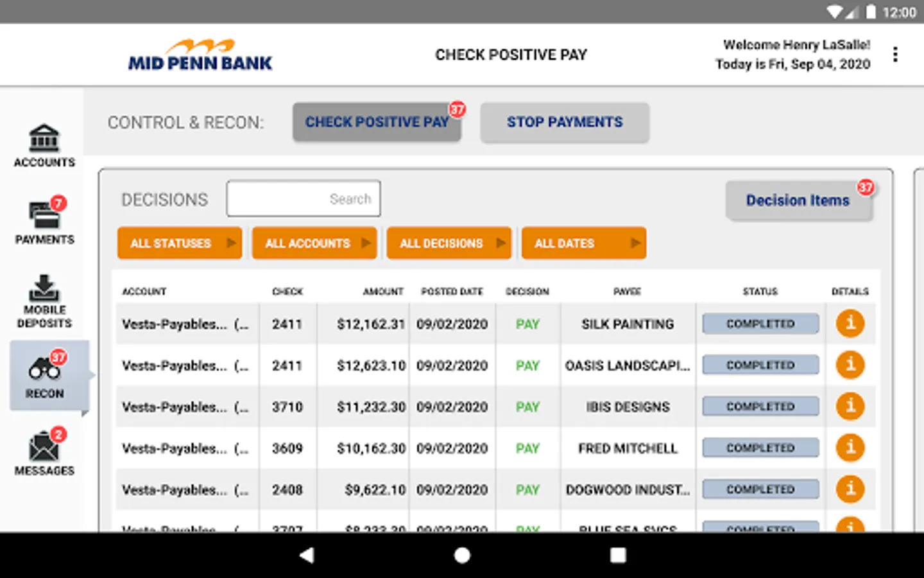View details for DOGWOOD INDUST check

click(x=850, y=489)
